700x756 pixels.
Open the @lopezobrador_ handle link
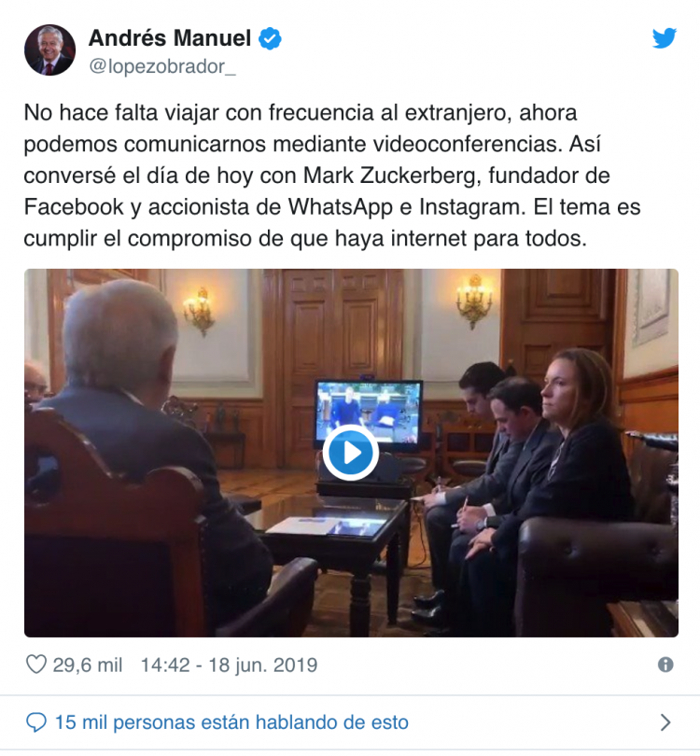[x=162, y=66]
